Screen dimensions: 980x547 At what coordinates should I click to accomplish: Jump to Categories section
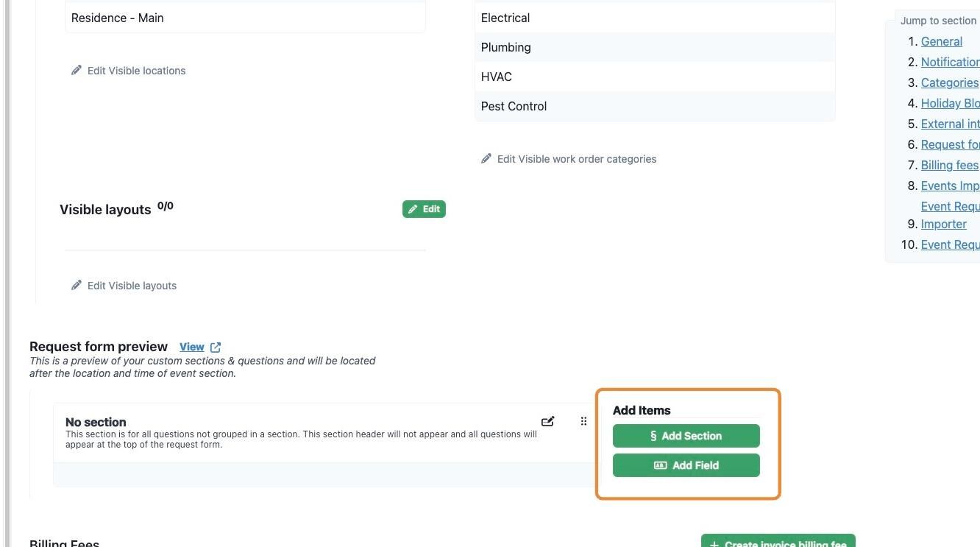tap(949, 82)
